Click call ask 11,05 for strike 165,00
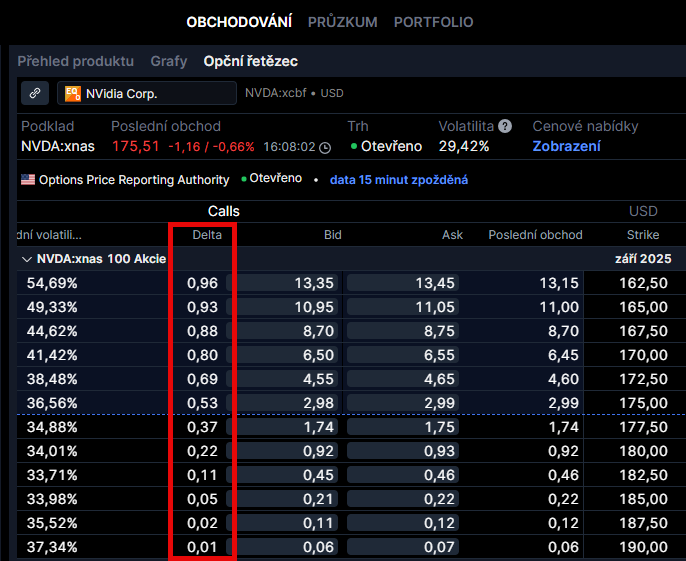This screenshot has height=561, width=686. pos(402,307)
